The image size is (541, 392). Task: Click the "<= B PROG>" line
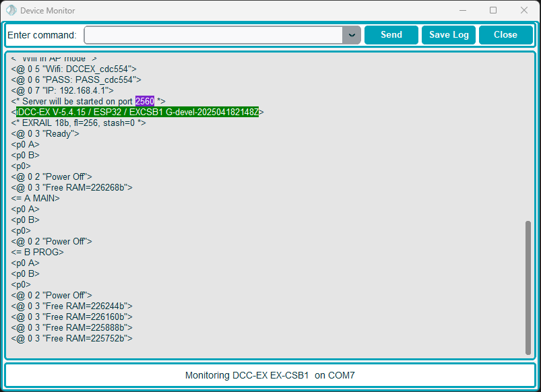point(37,252)
